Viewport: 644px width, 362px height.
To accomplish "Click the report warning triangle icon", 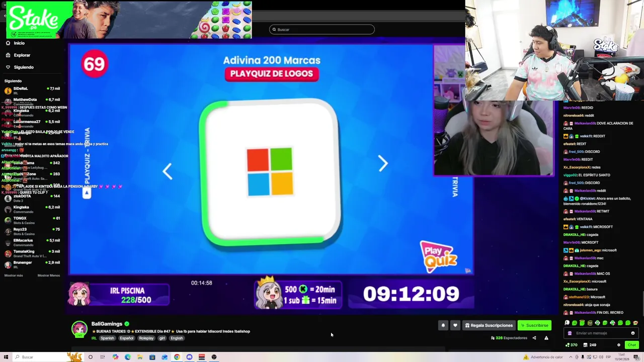I will coord(546,338).
